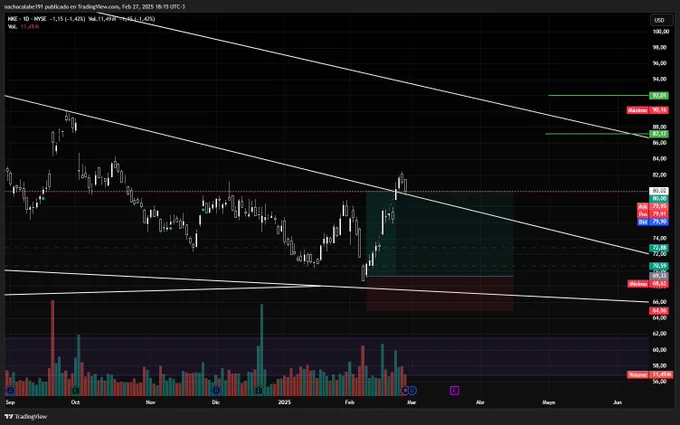680x425 pixels.
Task: Click the green earnings marker above Oct
Action: [75, 391]
